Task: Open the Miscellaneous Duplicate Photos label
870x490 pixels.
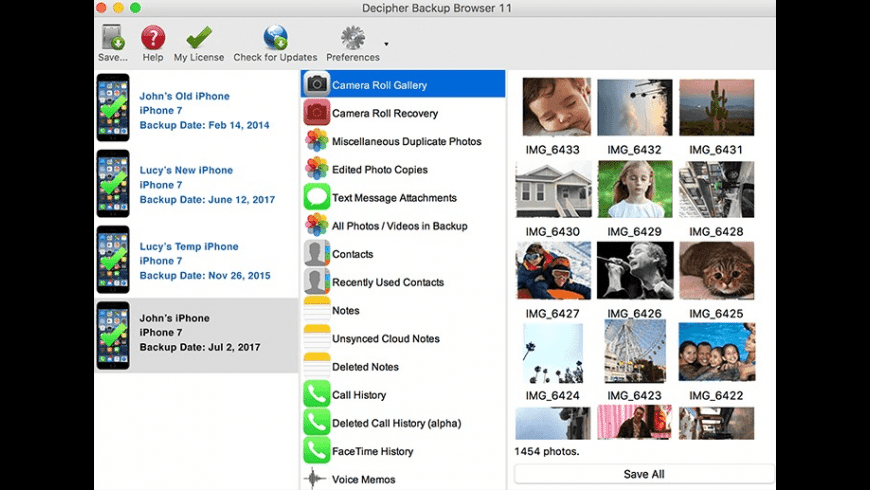Action: tap(407, 142)
